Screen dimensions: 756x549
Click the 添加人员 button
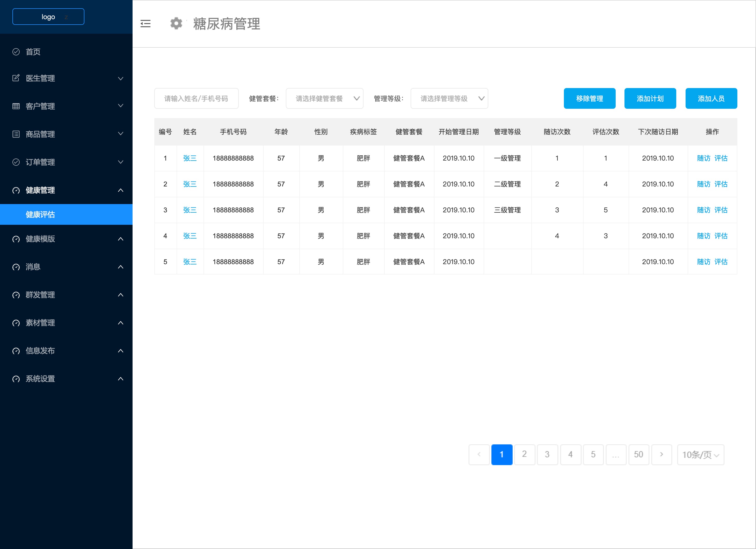point(711,98)
